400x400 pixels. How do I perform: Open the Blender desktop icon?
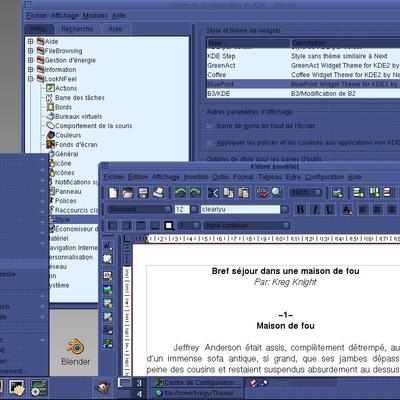(x=76, y=352)
